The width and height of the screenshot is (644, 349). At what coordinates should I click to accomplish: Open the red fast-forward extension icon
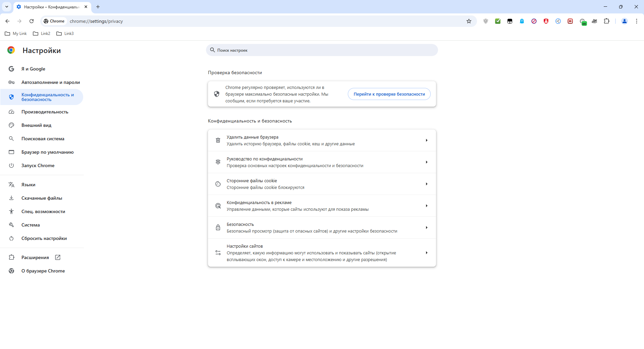570,21
